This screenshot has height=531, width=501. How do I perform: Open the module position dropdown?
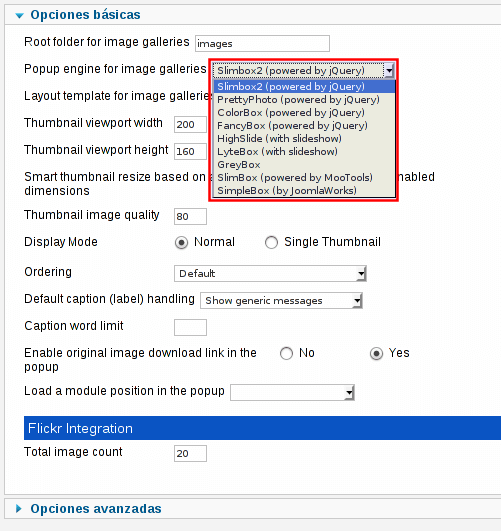(292, 392)
